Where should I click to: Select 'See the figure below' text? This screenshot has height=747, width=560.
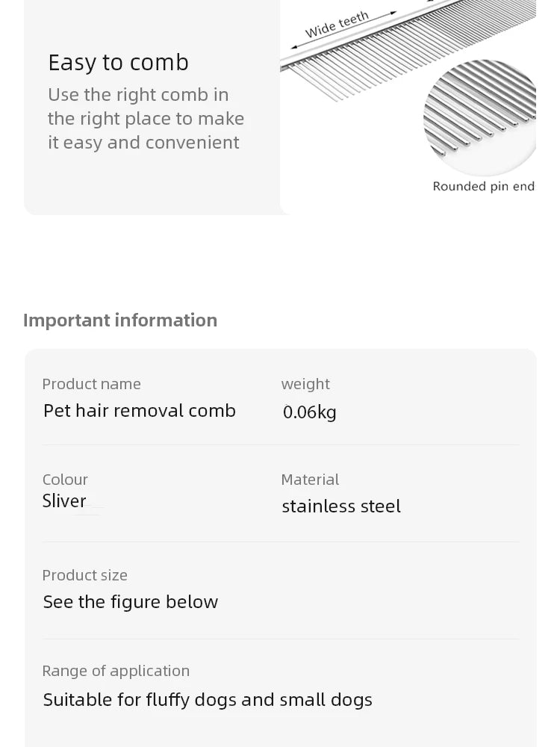[131, 602]
